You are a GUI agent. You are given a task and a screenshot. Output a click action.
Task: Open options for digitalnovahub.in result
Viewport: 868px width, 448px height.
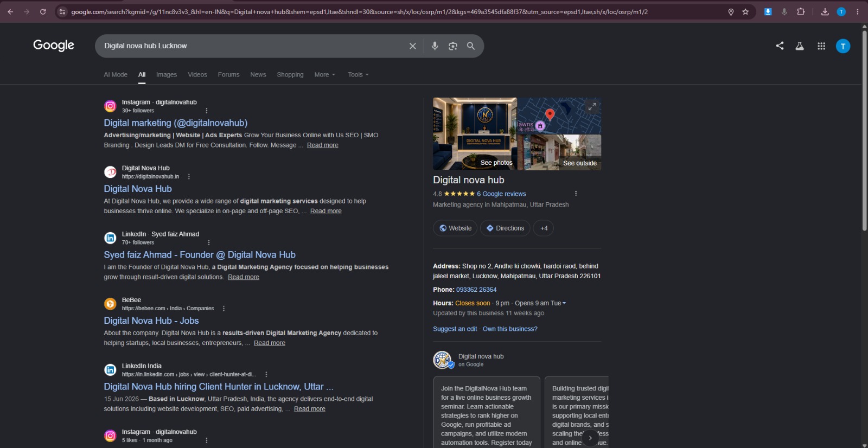coord(189,177)
